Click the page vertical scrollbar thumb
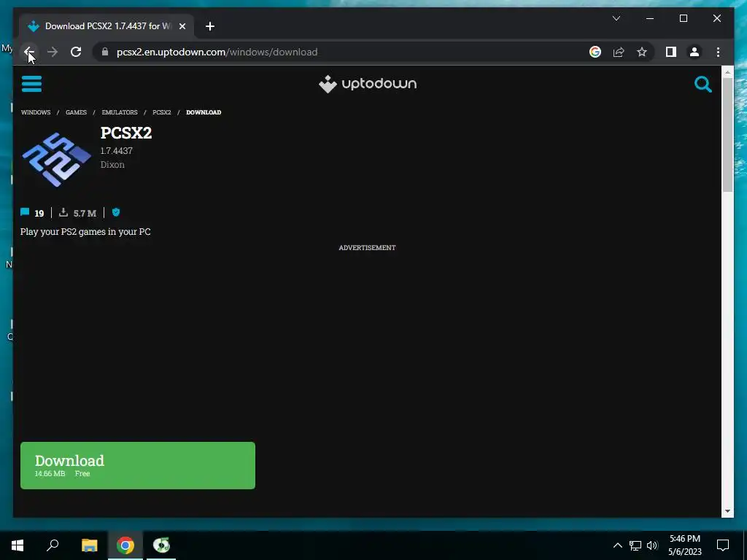Image resolution: width=747 pixels, height=560 pixels. (x=727, y=135)
